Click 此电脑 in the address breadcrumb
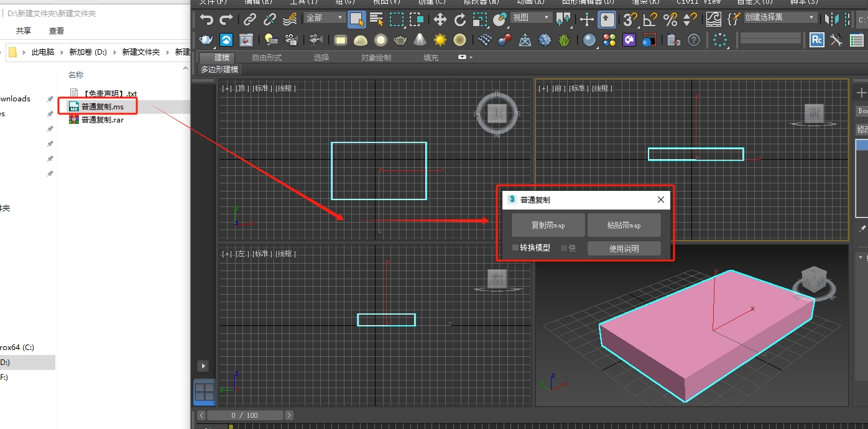 coord(43,52)
